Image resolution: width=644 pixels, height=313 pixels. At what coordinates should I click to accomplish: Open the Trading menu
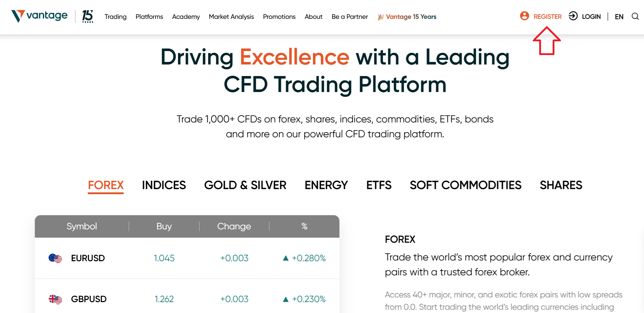(x=115, y=16)
